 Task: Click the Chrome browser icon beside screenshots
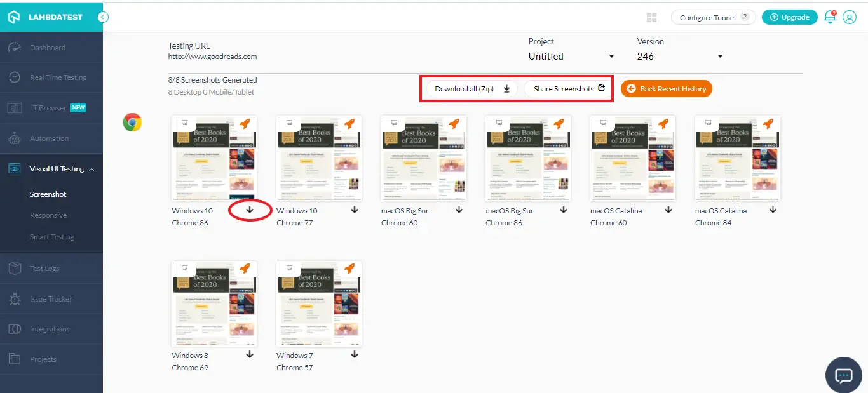point(132,122)
